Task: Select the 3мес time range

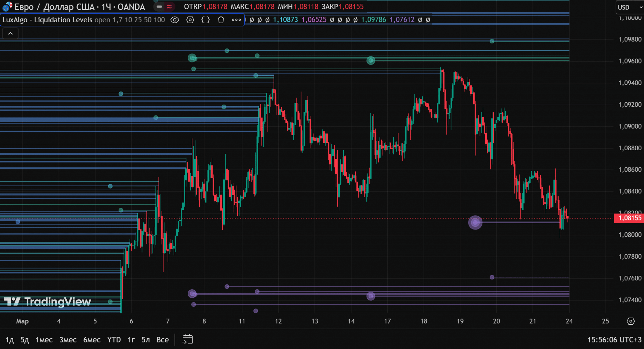Action: [x=68, y=340]
